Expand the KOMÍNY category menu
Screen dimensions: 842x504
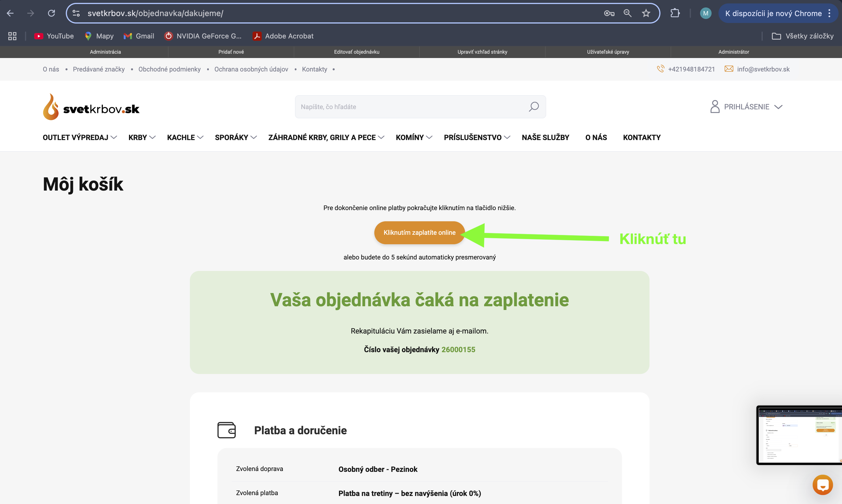pos(414,137)
